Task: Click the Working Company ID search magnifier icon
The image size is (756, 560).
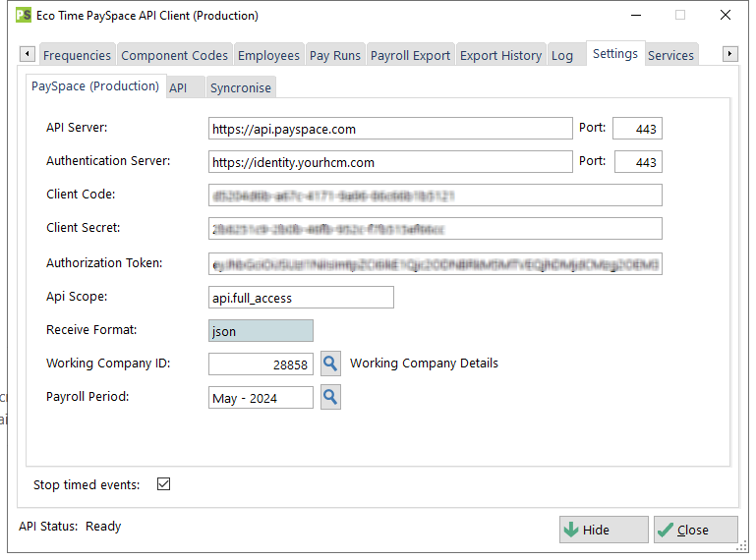Action: tap(330, 364)
